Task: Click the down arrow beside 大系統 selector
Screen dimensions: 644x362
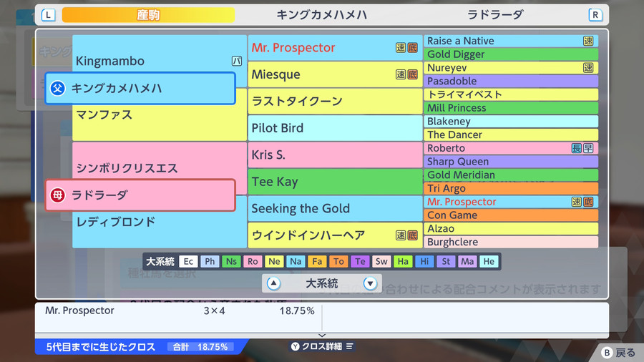Action: 370,283
